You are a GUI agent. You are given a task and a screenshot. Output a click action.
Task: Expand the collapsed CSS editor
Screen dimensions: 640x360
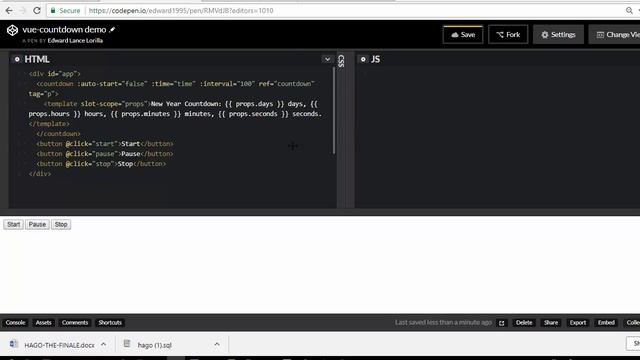(341, 61)
